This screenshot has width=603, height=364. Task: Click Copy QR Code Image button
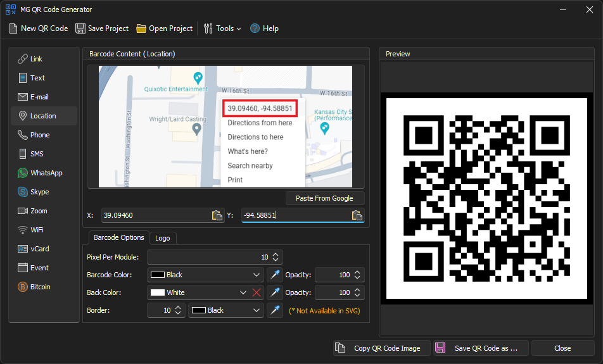[381, 348]
